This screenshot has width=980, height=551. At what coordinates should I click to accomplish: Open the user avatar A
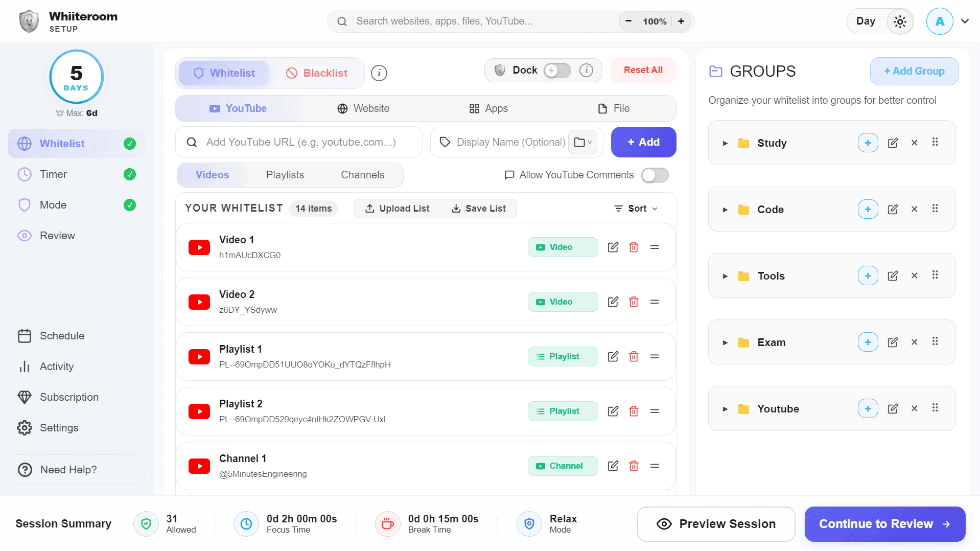[x=939, y=21]
